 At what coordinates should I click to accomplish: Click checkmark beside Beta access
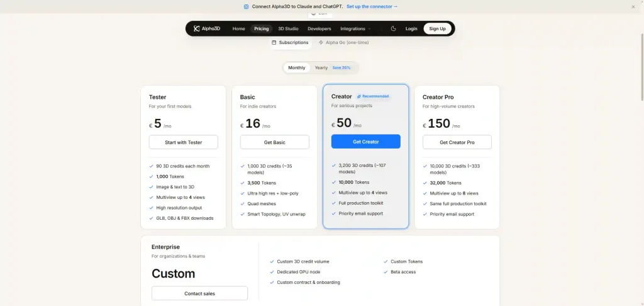[x=386, y=272]
